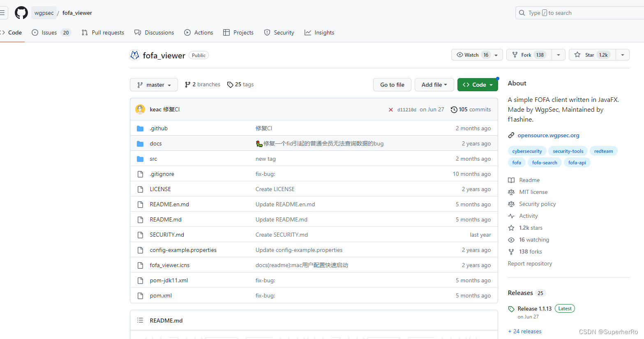Open the Release 1.1.13 link

(x=534, y=309)
